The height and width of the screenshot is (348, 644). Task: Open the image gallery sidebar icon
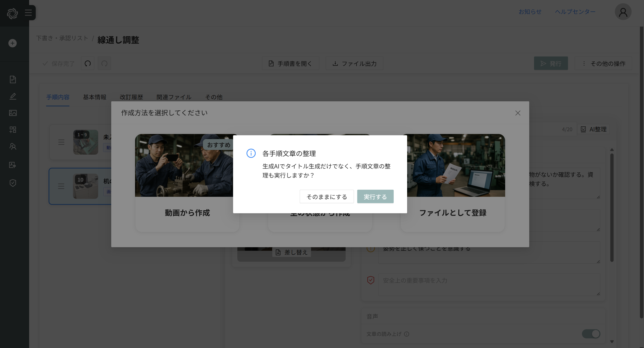(13, 113)
